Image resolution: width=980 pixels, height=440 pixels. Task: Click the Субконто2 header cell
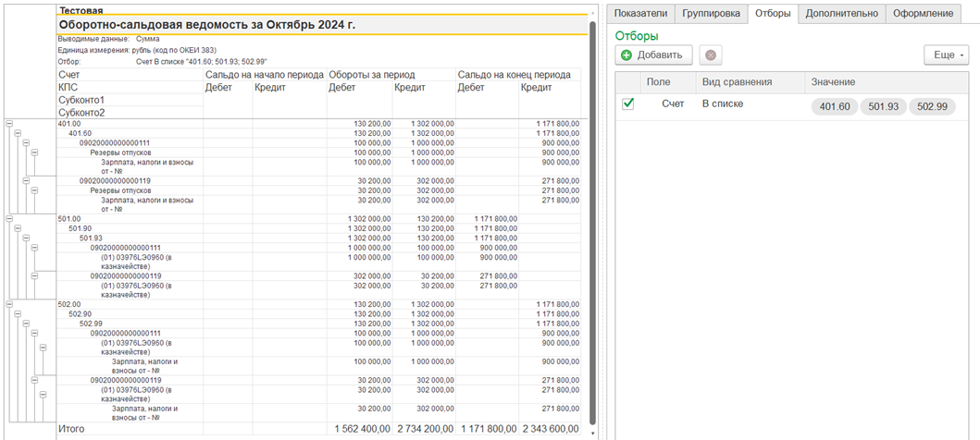pos(130,113)
